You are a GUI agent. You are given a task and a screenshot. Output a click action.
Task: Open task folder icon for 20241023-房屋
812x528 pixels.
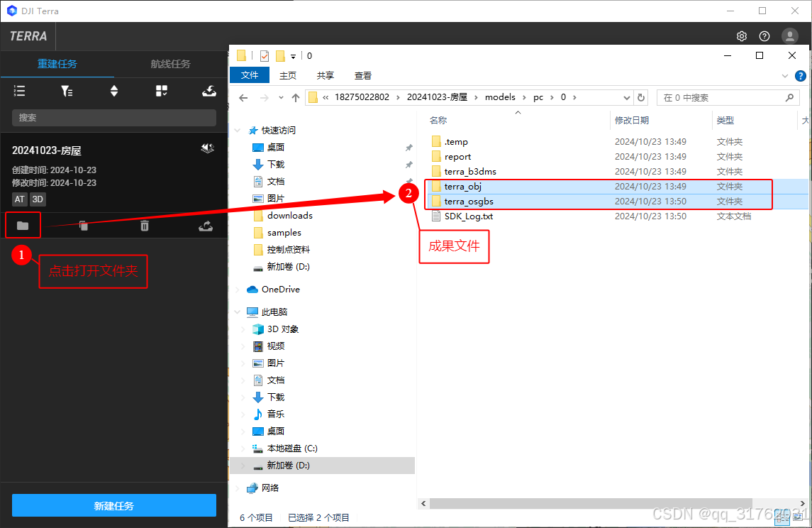pyautogui.click(x=23, y=226)
